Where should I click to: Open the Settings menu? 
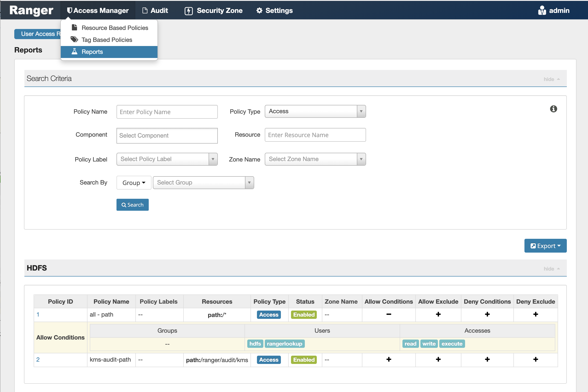pos(274,11)
